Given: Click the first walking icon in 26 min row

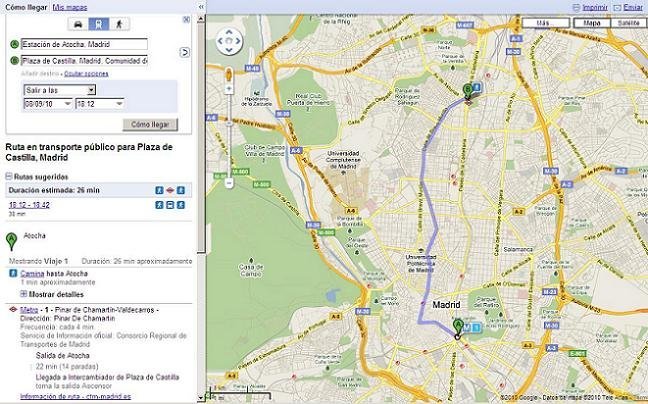Looking at the screenshot, I should click(x=160, y=190).
